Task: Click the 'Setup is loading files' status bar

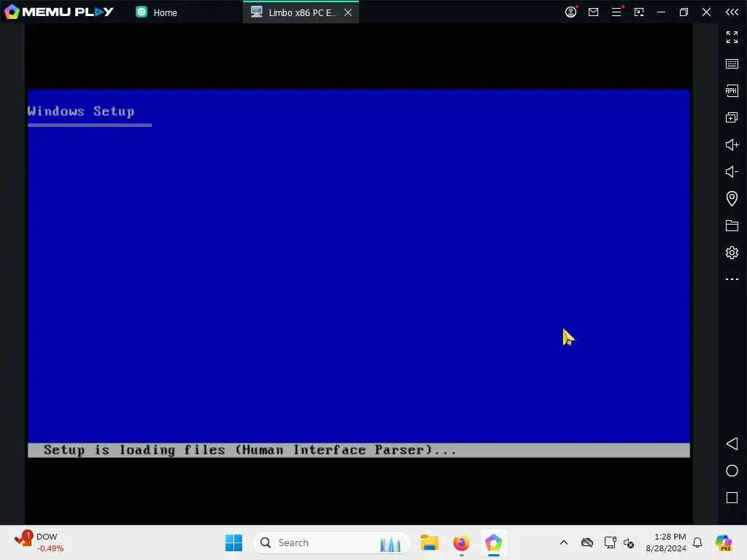Action: click(359, 450)
